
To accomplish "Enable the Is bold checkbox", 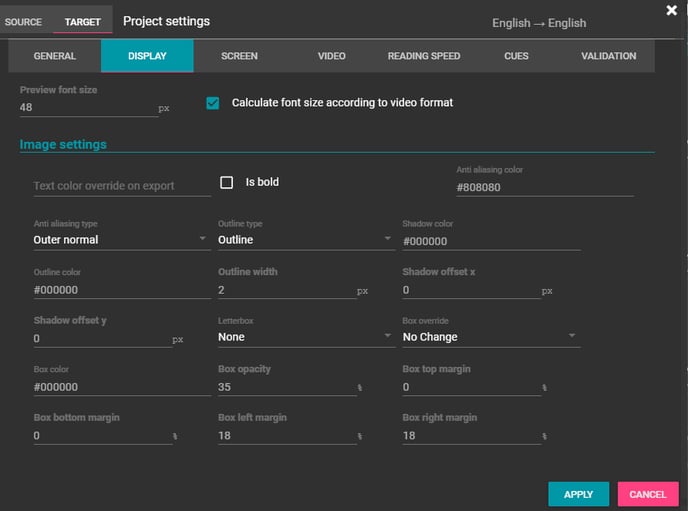I will [226, 182].
